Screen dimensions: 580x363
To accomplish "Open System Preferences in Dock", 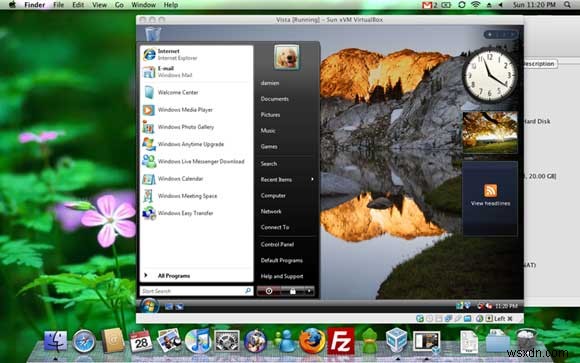I will click(227, 341).
